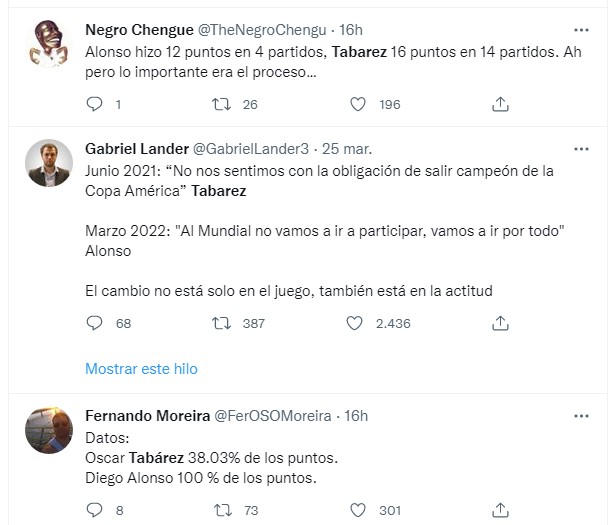Share Negro Chengue's tweet

[x=502, y=104]
